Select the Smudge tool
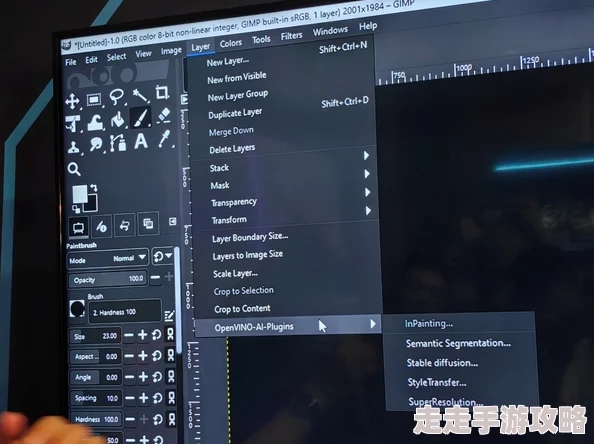 96,145
